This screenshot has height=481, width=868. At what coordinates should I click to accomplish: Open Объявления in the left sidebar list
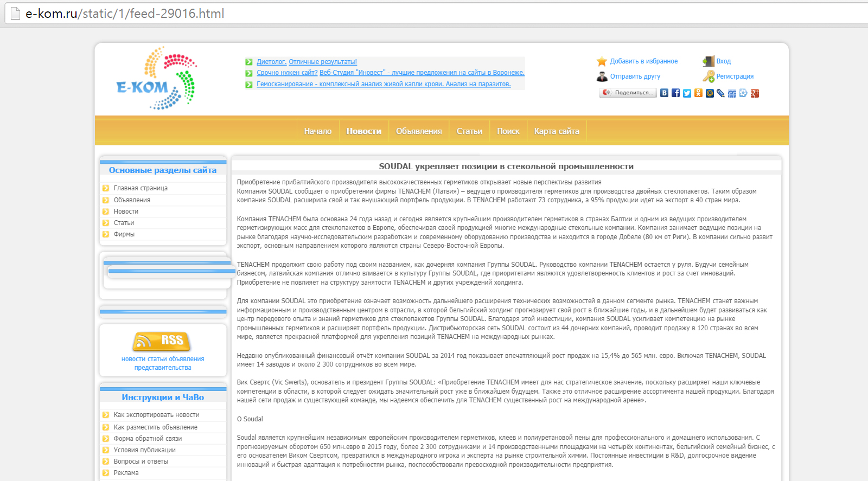132,200
